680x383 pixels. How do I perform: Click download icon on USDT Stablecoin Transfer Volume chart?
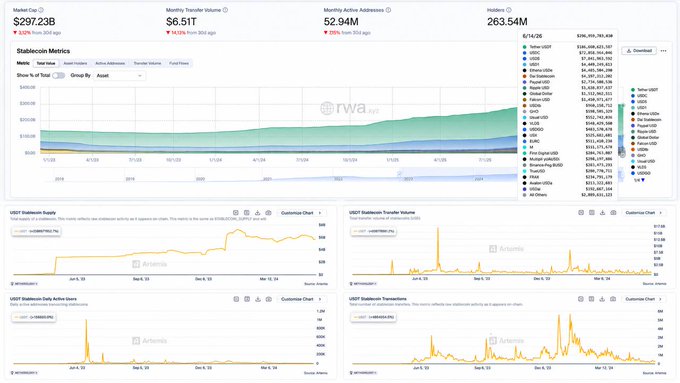(602, 213)
